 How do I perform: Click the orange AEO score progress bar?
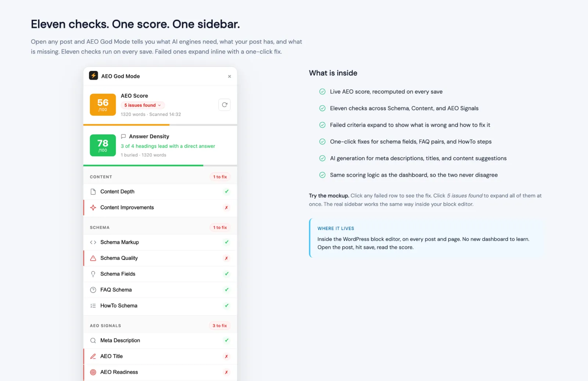tap(126, 125)
